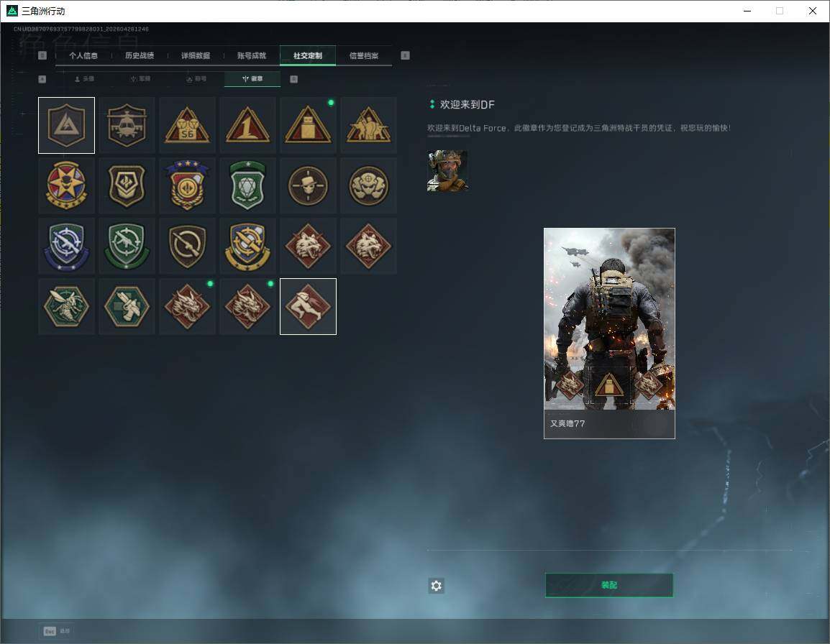Minimize the 三角洲行动 window
This screenshot has width=830, height=644.
(747, 11)
